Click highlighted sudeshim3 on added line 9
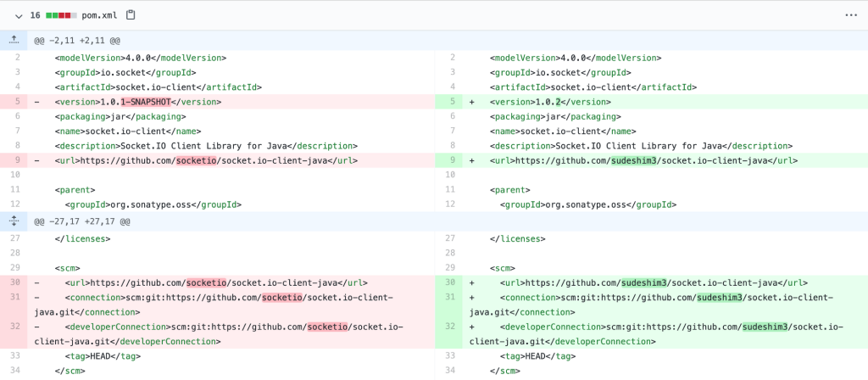Screen dimensions: 868x380 click(x=632, y=161)
